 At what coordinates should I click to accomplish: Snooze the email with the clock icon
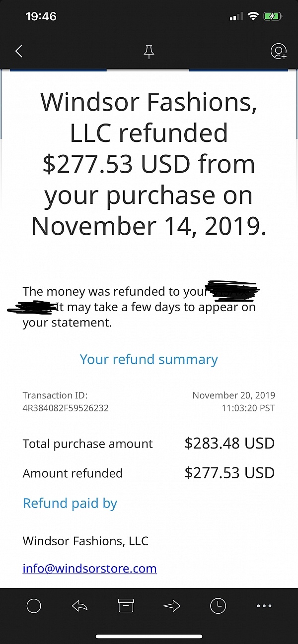218,606
